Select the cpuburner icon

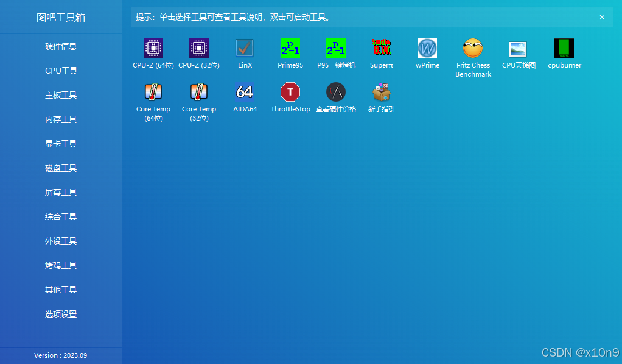point(564,48)
